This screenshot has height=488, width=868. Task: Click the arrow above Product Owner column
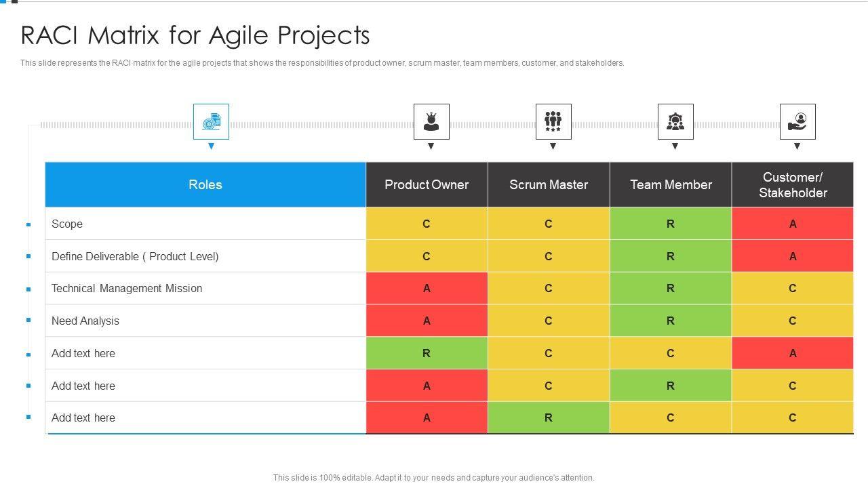click(431, 146)
